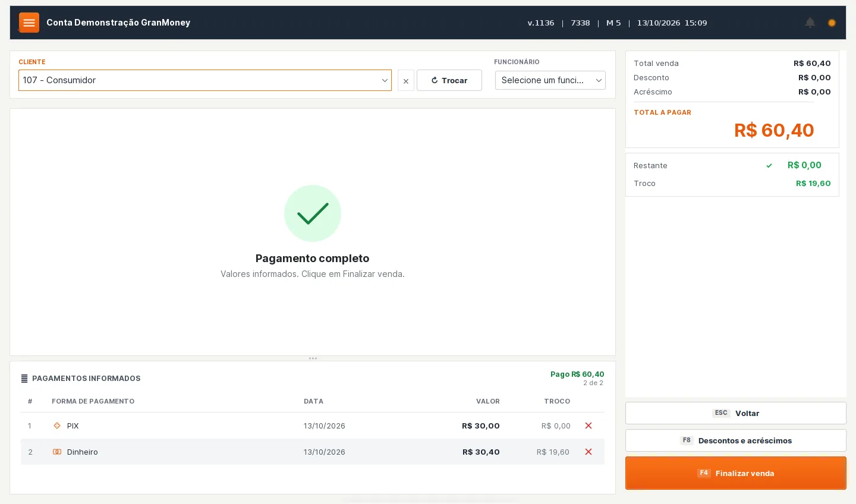Click the Conta Demonstração GranMoney title
The width and height of the screenshot is (856, 504).
[118, 23]
